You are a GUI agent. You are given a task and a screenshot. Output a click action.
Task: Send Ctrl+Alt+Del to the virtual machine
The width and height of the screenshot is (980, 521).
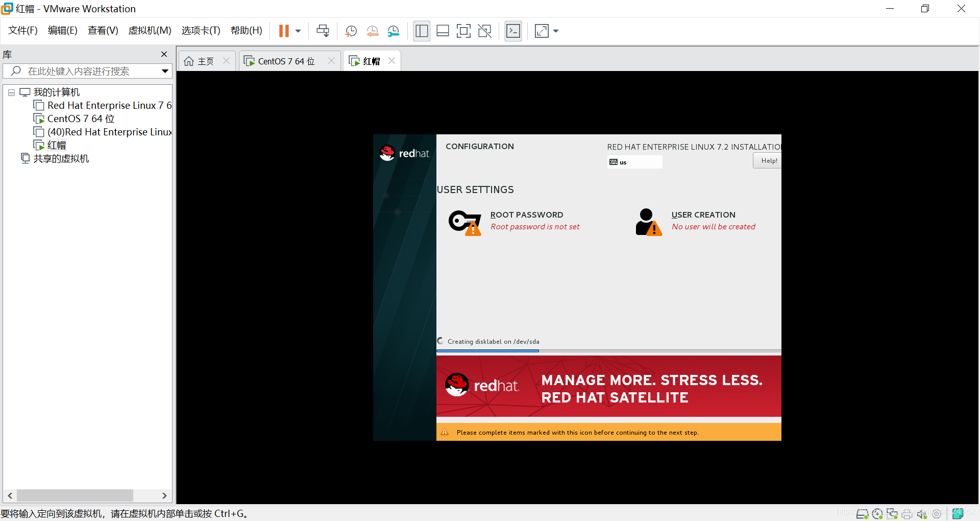(x=323, y=31)
